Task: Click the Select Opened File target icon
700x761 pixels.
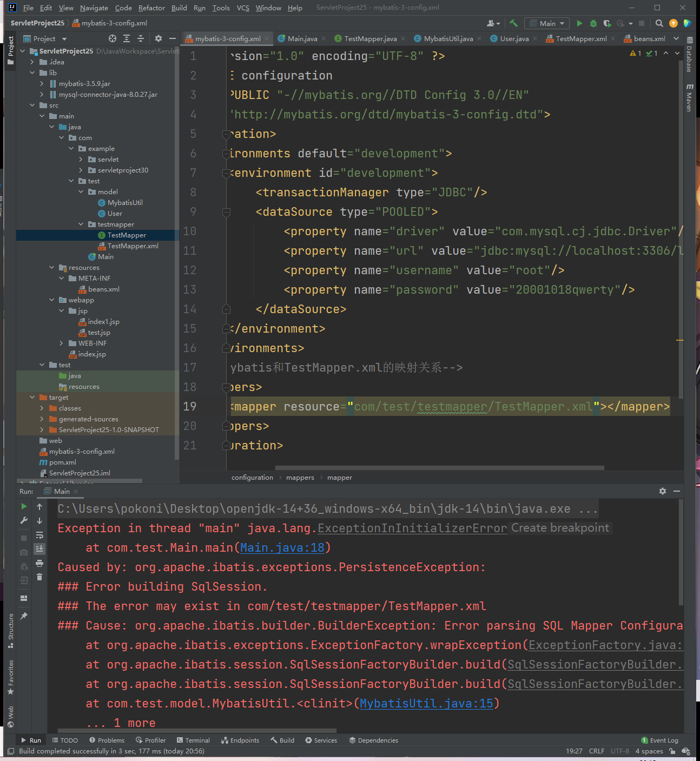Action: pos(113,38)
